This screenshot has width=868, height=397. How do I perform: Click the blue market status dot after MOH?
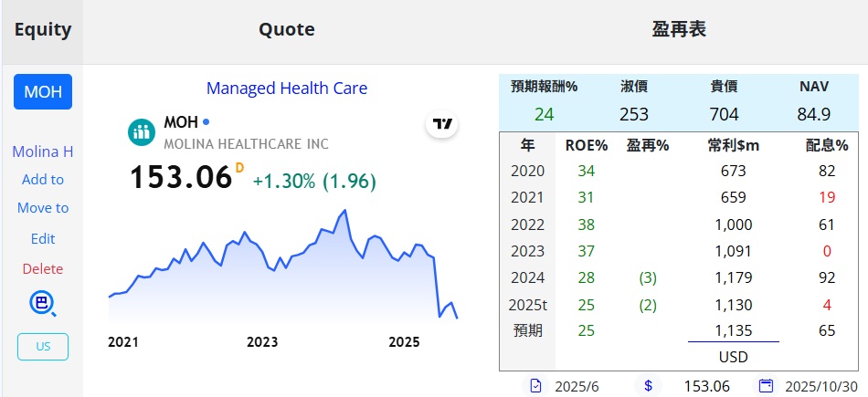coord(206,121)
